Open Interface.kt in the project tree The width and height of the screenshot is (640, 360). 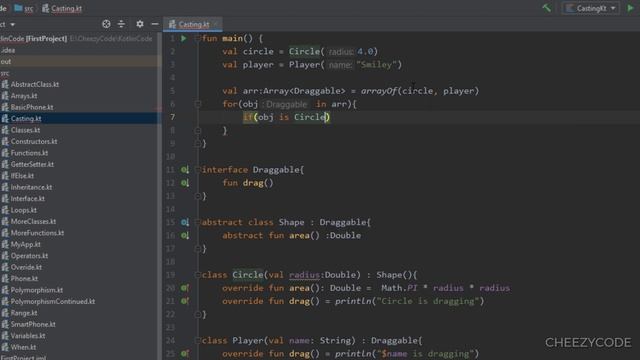[28, 199]
